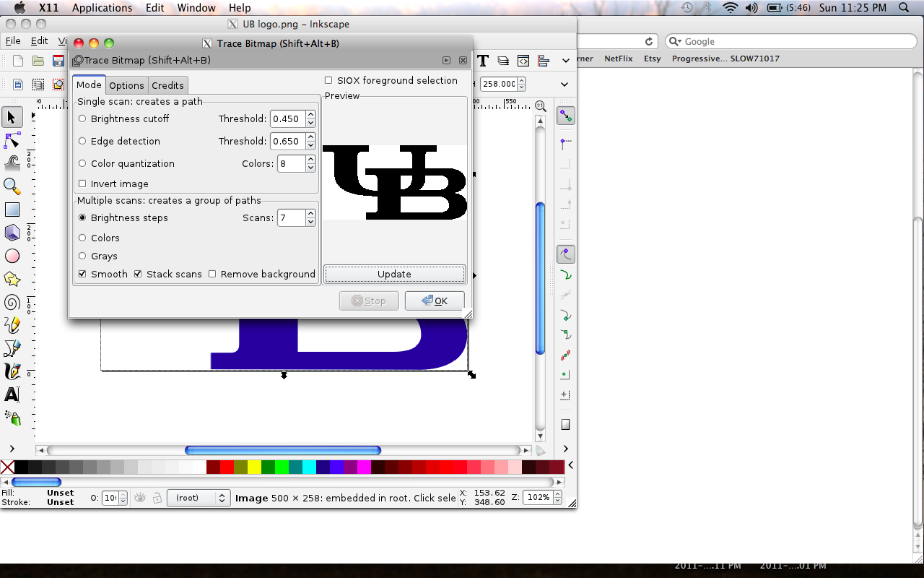Screen dimensions: 924x578
Task: Choose the Tweak wave tool
Action: point(12,163)
